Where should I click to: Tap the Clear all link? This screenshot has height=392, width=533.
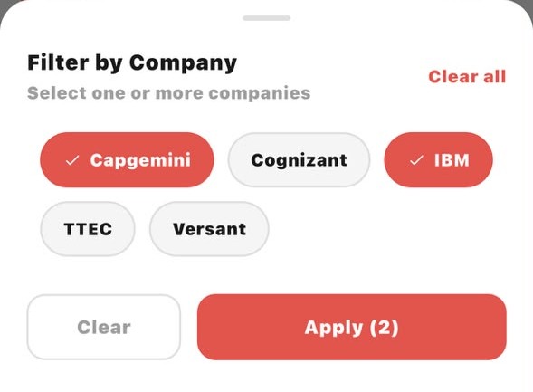[x=467, y=76]
